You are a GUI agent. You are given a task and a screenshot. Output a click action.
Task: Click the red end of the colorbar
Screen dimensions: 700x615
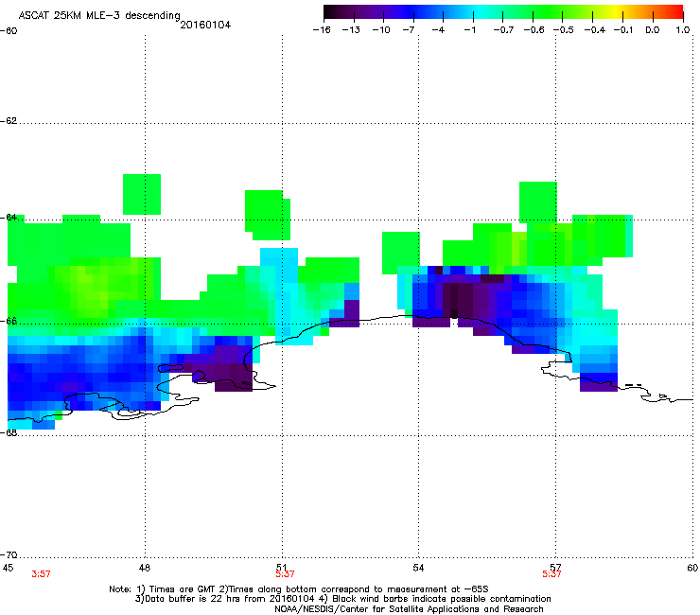[x=678, y=11]
